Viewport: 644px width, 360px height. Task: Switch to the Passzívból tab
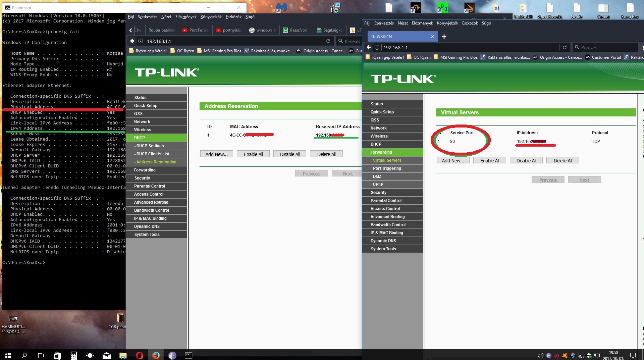296,30
